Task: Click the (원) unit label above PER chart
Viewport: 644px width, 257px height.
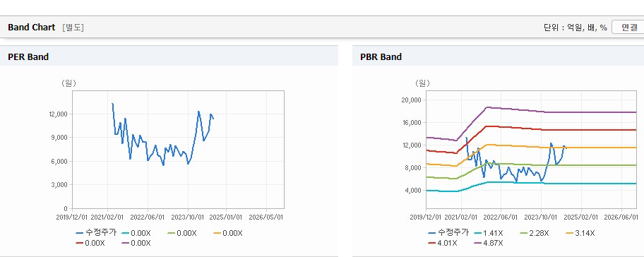Action: [x=68, y=83]
